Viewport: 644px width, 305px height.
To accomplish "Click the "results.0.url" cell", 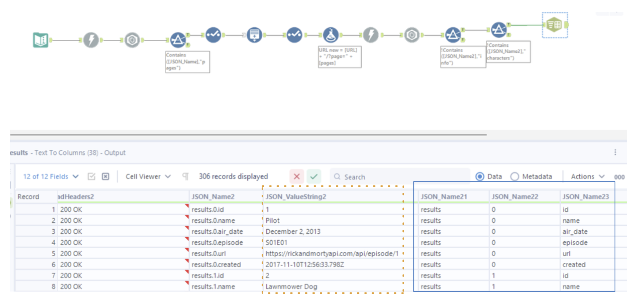I will pyautogui.click(x=225, y=254).
